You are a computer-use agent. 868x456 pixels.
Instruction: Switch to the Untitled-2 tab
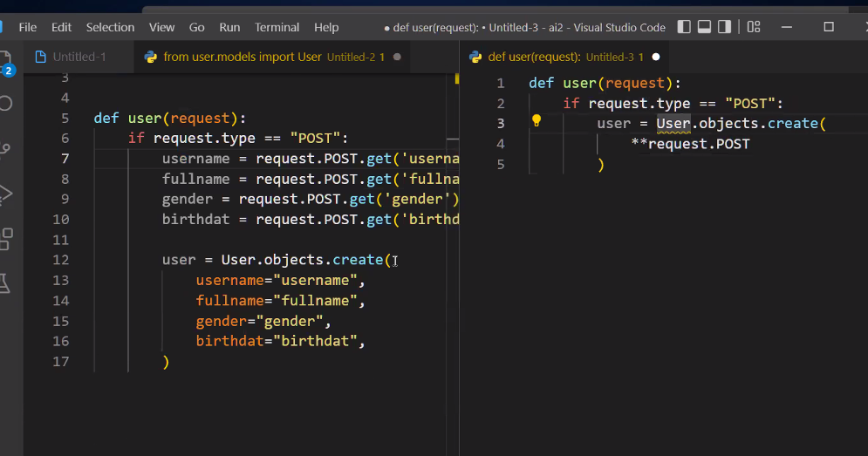tap(272, 57)
